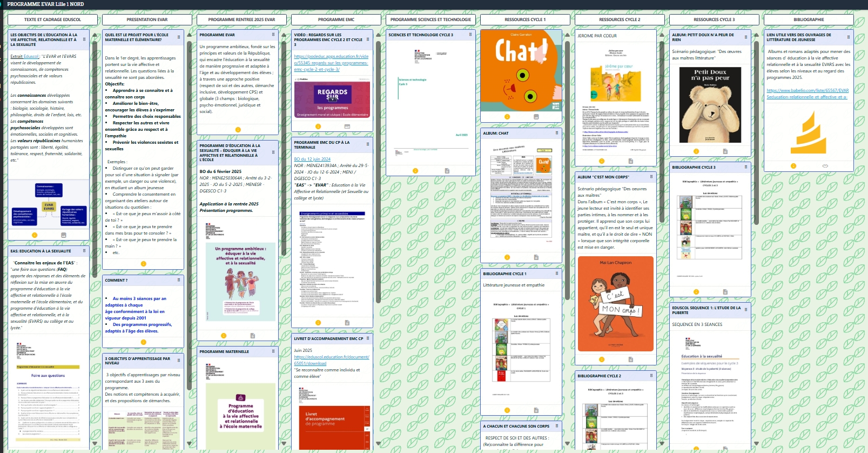Viewport: 868px width, 453px height.
Task: Open menu icon of PROGRAMME EVAR card
Action: pyautogui.click(x=273, y=35)
